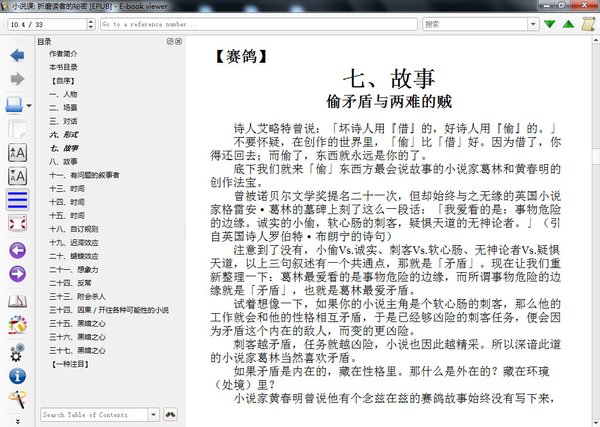
Task: Go to next page with purple arrow
Action: pos(16,275)
